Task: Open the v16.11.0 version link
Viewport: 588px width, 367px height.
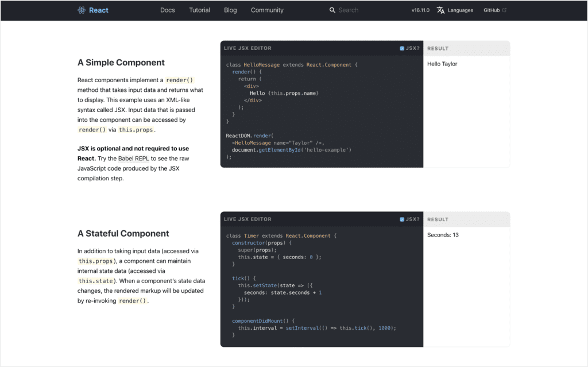Action: 420,10
